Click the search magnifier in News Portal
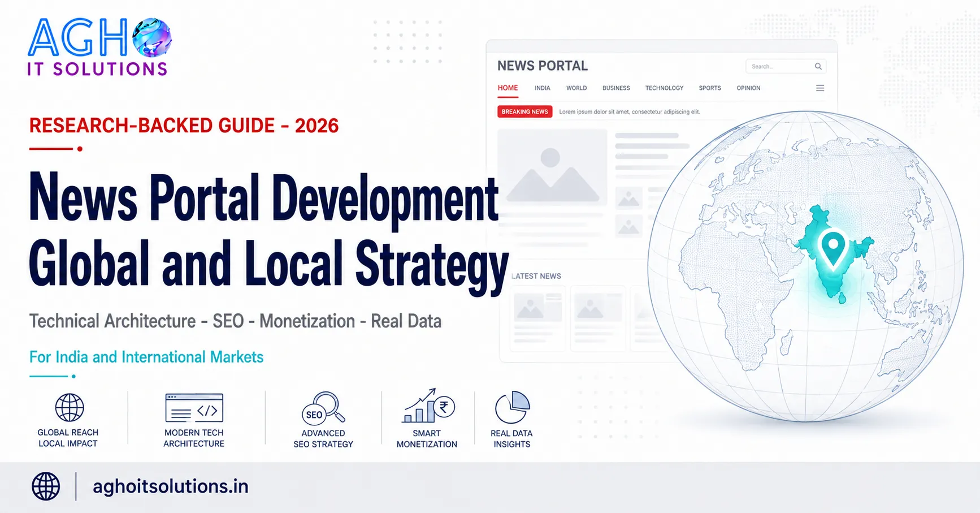This screenshot has width=980, height=513. click(x=818, y=66)
